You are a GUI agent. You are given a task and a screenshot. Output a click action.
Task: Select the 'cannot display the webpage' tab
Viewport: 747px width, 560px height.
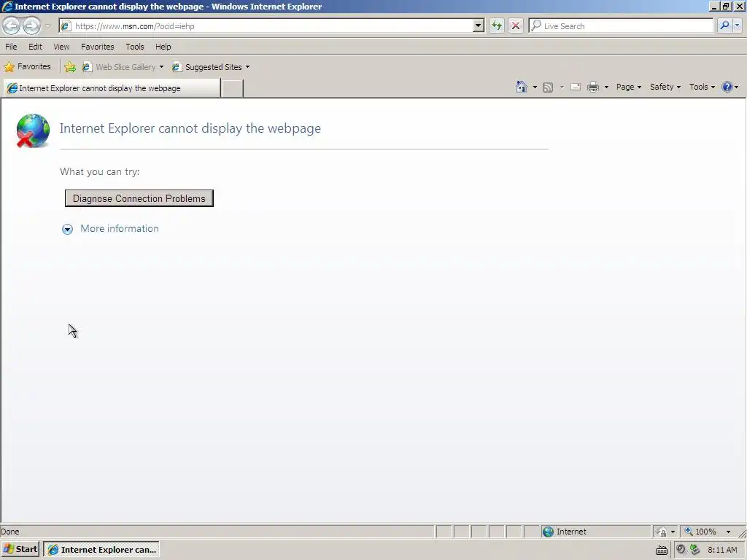point(112,88)
